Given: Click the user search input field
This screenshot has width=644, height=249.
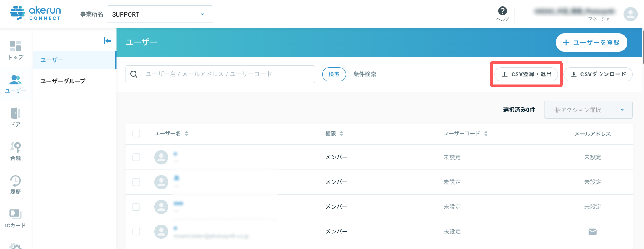Looking at the screenshot, I should pos(220,74).
